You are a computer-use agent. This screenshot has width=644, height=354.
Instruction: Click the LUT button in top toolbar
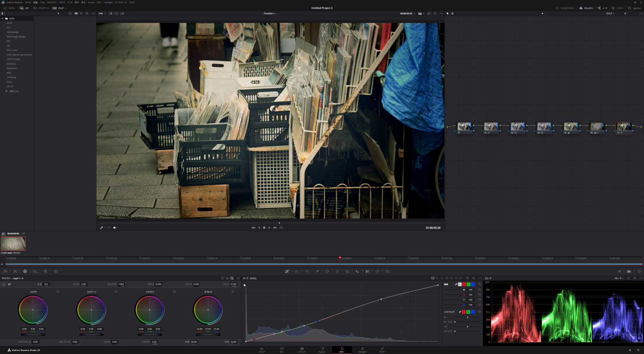[24, 8]
